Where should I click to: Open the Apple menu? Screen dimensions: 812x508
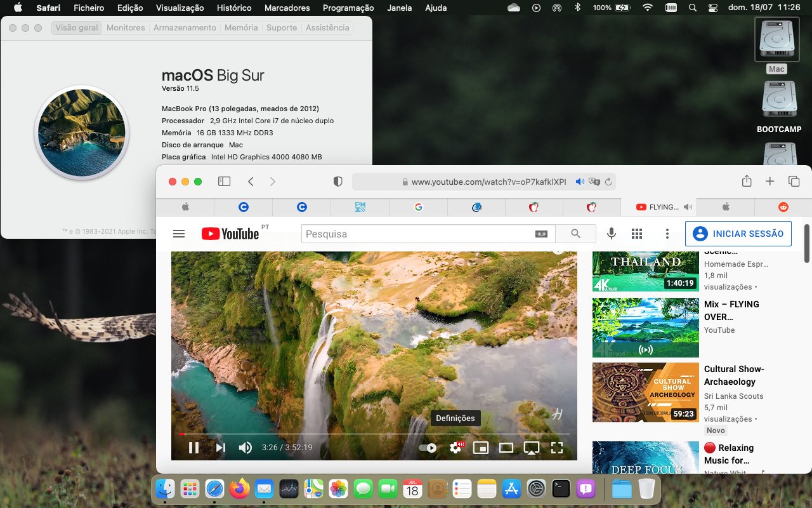coord(17,8)
